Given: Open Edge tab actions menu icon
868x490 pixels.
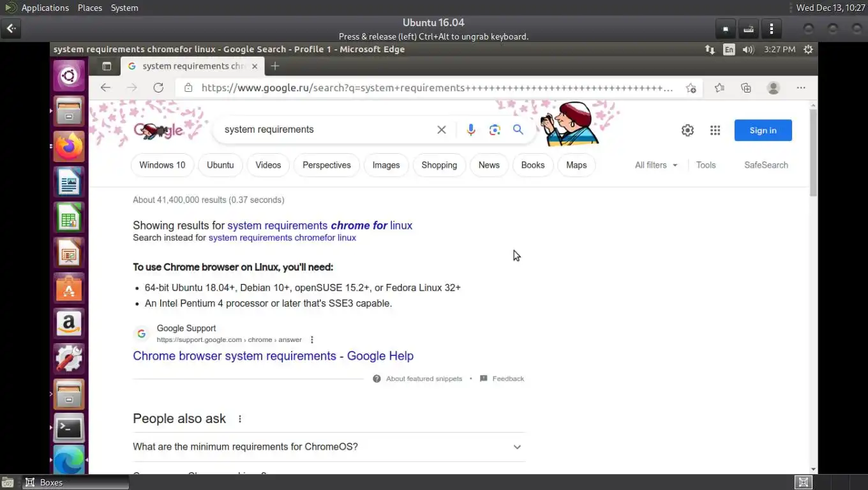Looking at the screenshot, I should [107, 66].
